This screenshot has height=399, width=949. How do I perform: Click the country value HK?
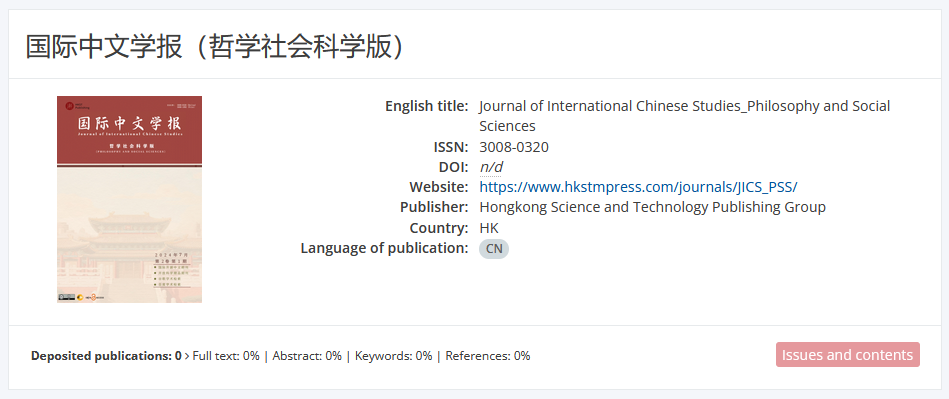(489, 228)
